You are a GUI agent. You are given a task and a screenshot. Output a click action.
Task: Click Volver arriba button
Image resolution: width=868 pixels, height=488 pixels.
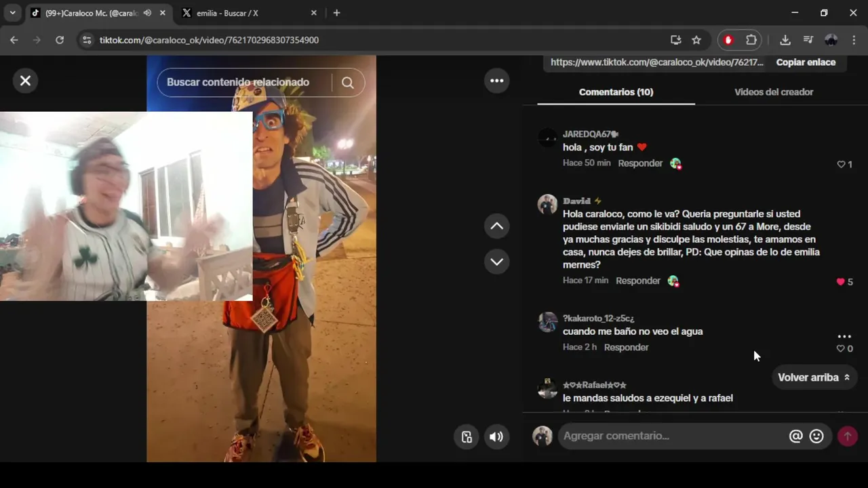(x=814, y=378)
